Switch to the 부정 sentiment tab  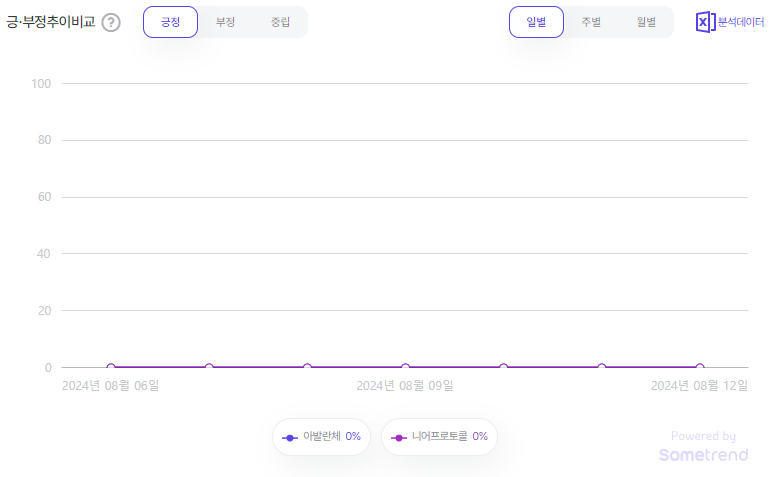point(225,22)
